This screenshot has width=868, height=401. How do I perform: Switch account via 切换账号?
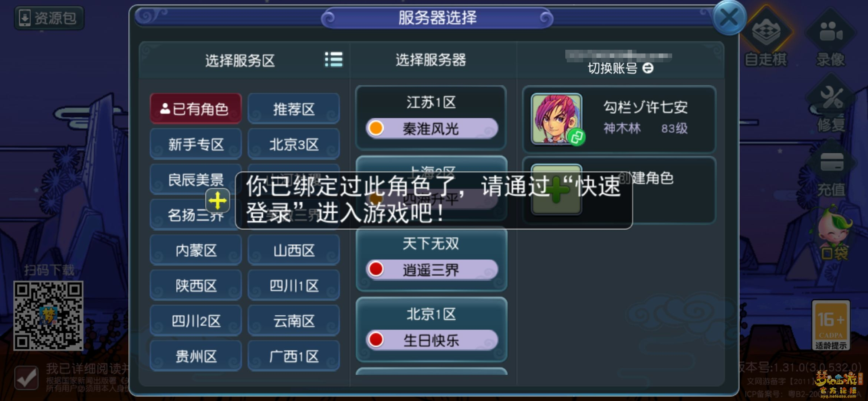tap(620, 68)
